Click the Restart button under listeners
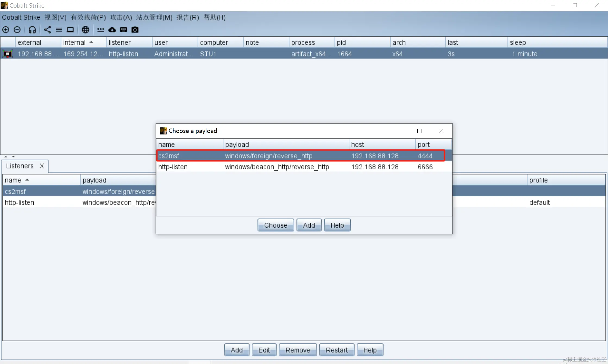 coord(336,350)
